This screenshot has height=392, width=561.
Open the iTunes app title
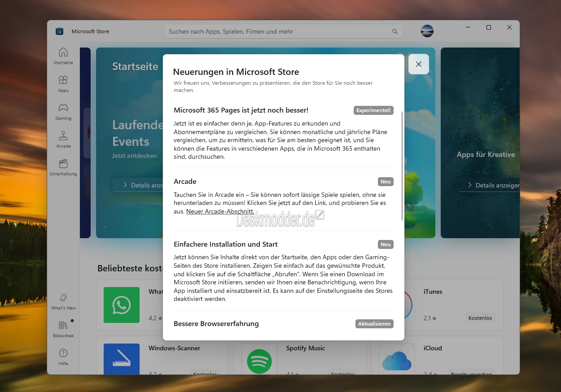coord(433,292)
